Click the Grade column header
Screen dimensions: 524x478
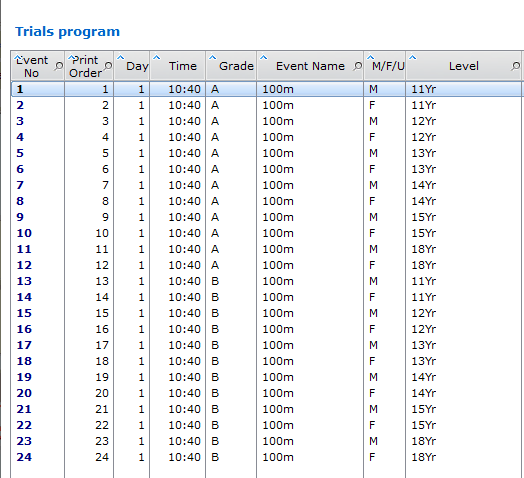point(231,66)
